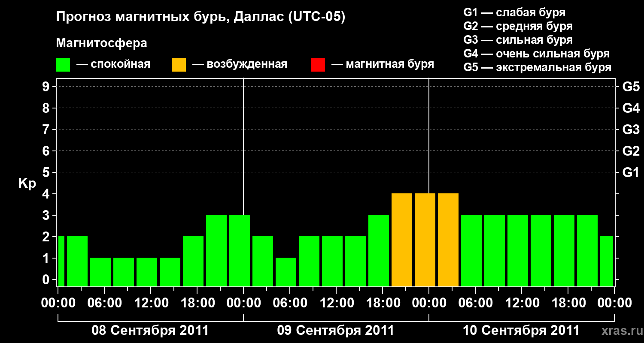
Task: Click the green Kp 3 bar just before the orange bars
Action: point(379,250)
